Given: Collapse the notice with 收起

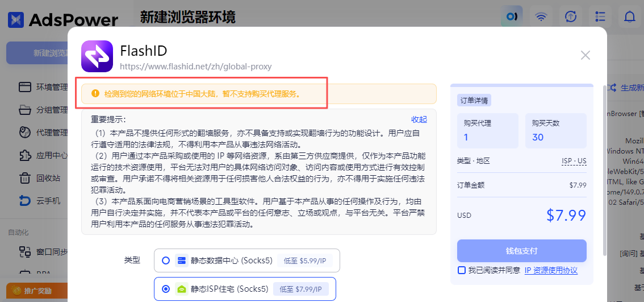Looking at the screenshot, I should coord(419,119).
